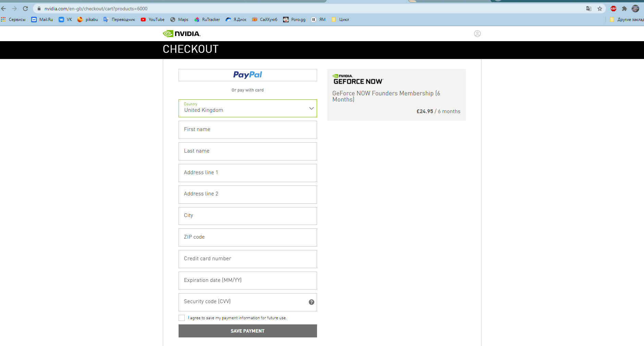Open the Другие закладки bookmarks folder
The width and height of the screenshot is (644, 346).
pos(627,20)
